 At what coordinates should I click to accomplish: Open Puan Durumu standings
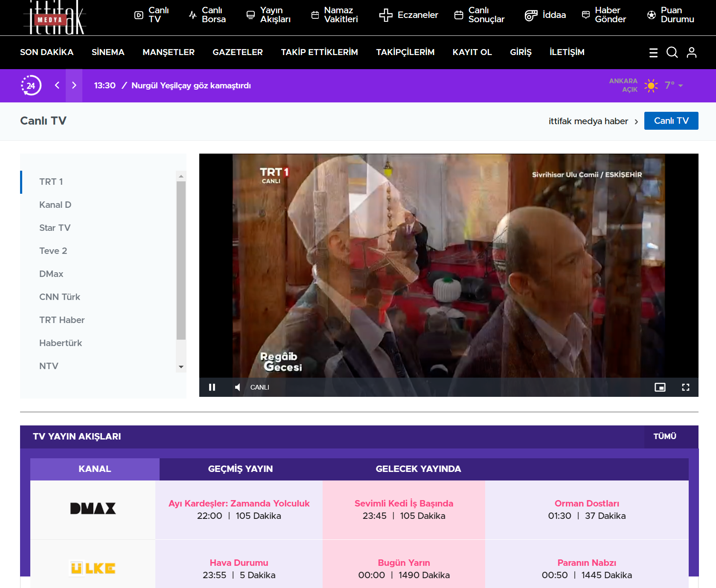coord(671,15)
